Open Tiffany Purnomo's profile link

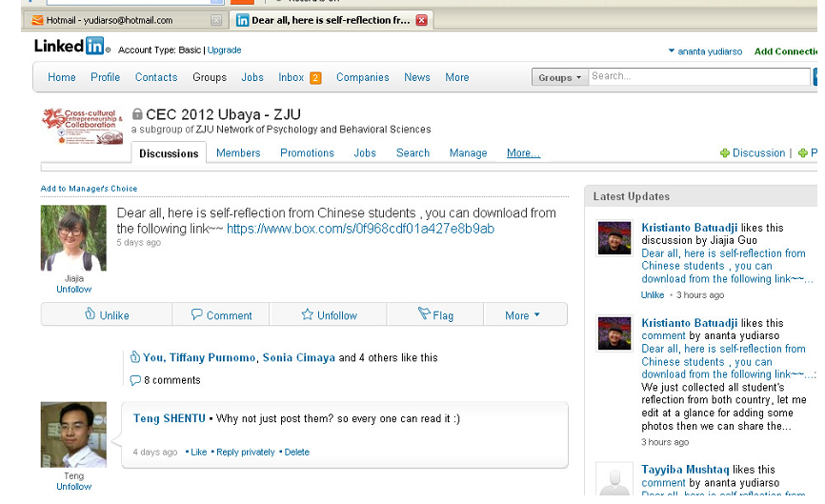coord(212,357)
